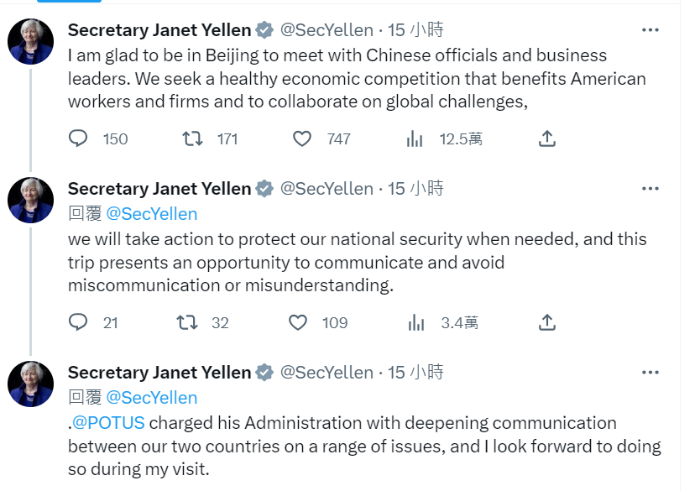Open @SecYellen reply link in third tweet

coord(152,397)
